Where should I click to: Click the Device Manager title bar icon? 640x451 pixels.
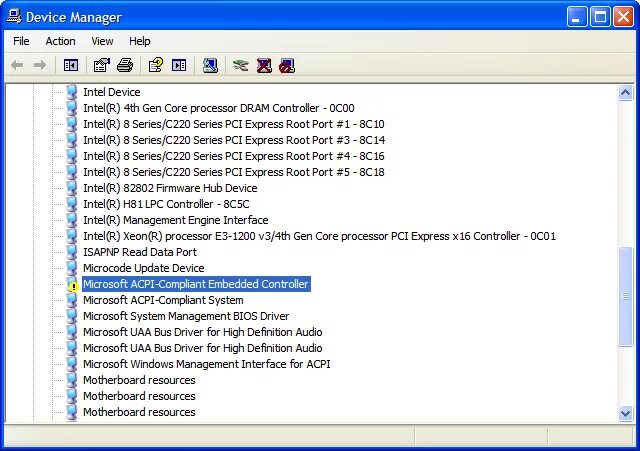coord(14,16)
